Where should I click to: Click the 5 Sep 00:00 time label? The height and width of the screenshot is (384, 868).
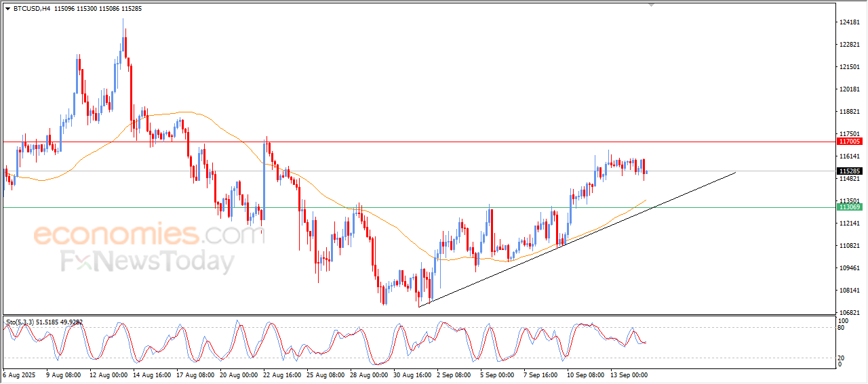point(498,374)
